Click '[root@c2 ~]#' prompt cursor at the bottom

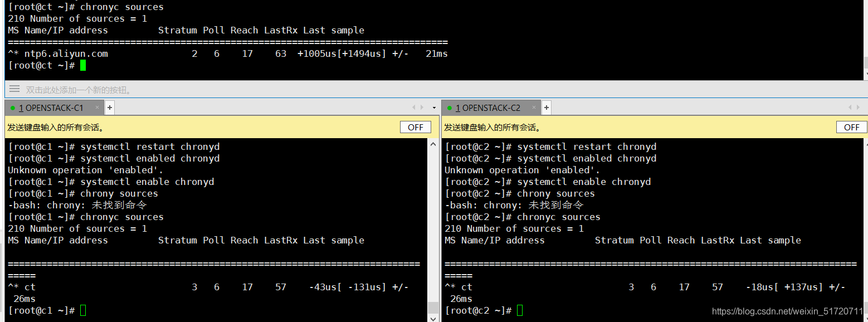click(520, 310)
